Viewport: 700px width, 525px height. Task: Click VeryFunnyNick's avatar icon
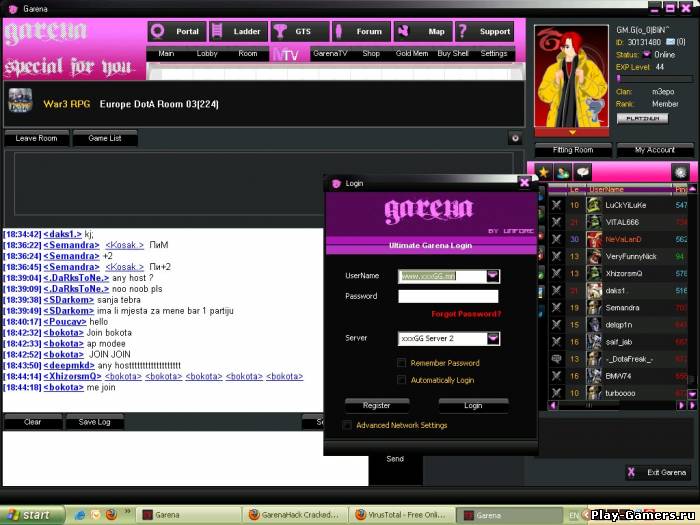click(594, 256)
